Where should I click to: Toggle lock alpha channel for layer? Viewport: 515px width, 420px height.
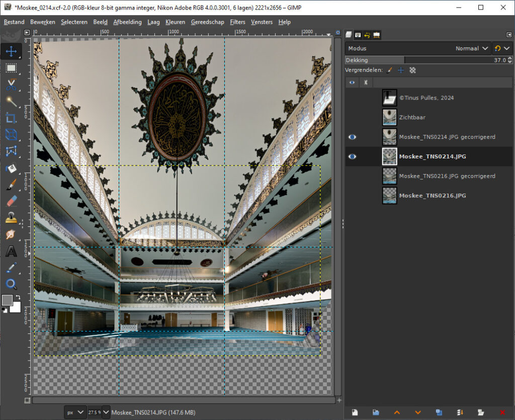click(413, 70)
